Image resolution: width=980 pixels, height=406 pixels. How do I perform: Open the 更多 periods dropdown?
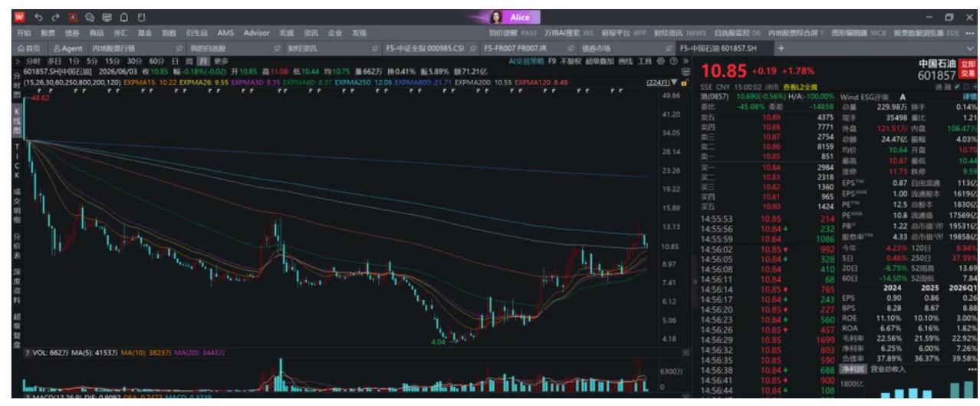point(221,61)
